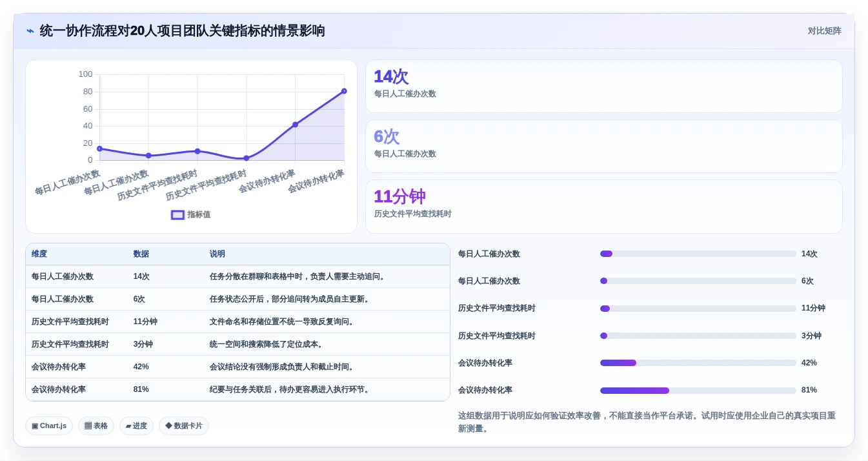Image resolution: width=868 pixels, height=461 pixels.
Task: Click the 81% value beside its progress bar
Action: pyautogui.click(x=809, y=390)
